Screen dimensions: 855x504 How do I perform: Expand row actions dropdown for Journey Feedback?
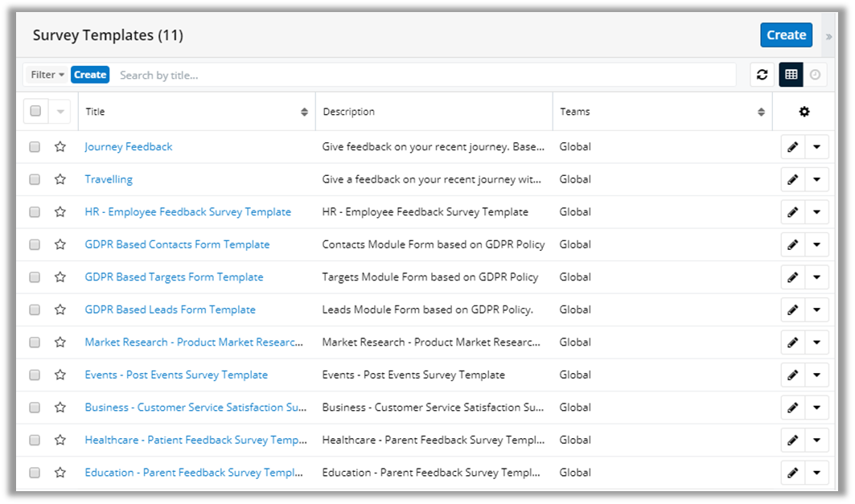click(x=816, y=147)
